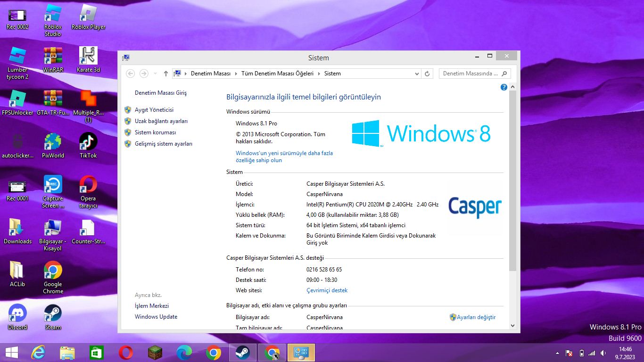Screen dimensions: 644x362
Task: Select the ACLib folder on the desktop
Action: (x=17, y=274)
